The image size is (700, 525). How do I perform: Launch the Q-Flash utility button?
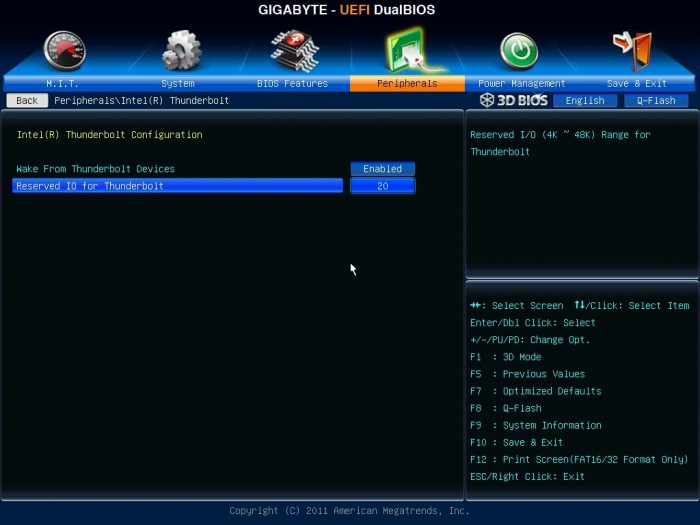656,100
